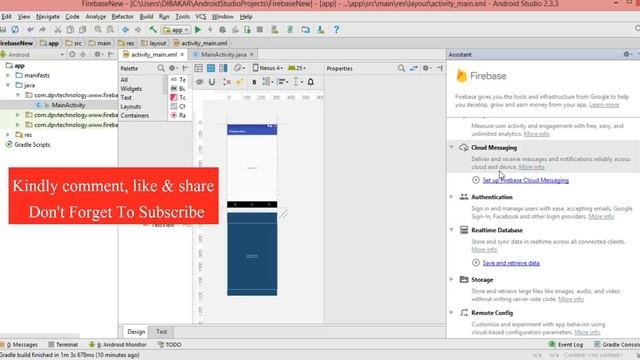Open the VCS menu
Screen dimensions: 640x360
point(200,17)
